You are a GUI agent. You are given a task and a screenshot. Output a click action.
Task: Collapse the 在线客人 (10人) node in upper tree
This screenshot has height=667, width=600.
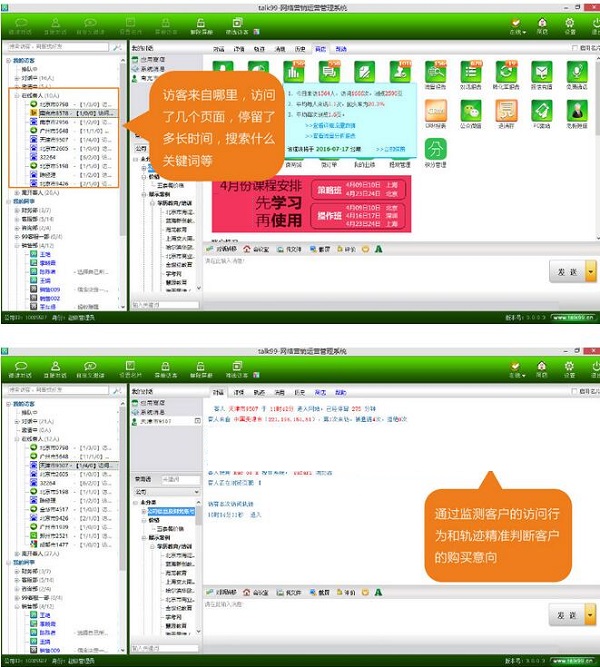pos(17,95)
